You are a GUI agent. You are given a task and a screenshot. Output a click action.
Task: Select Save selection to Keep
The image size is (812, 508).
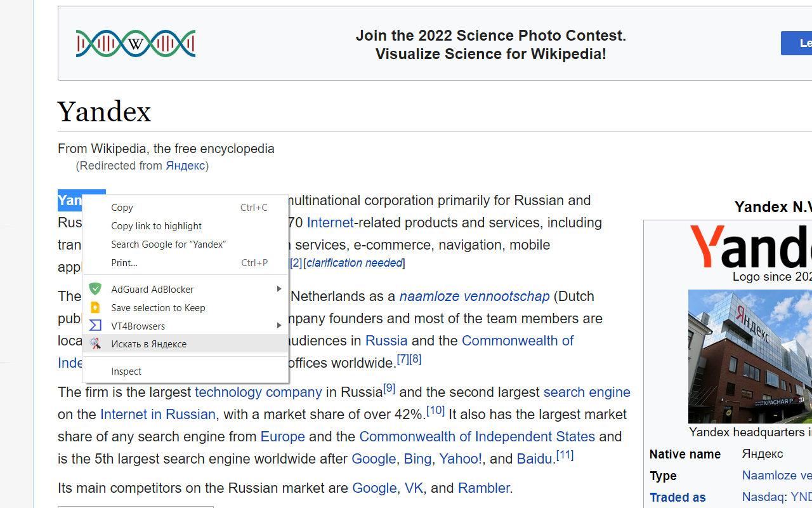pyautogui.click(x=185, y=307)
